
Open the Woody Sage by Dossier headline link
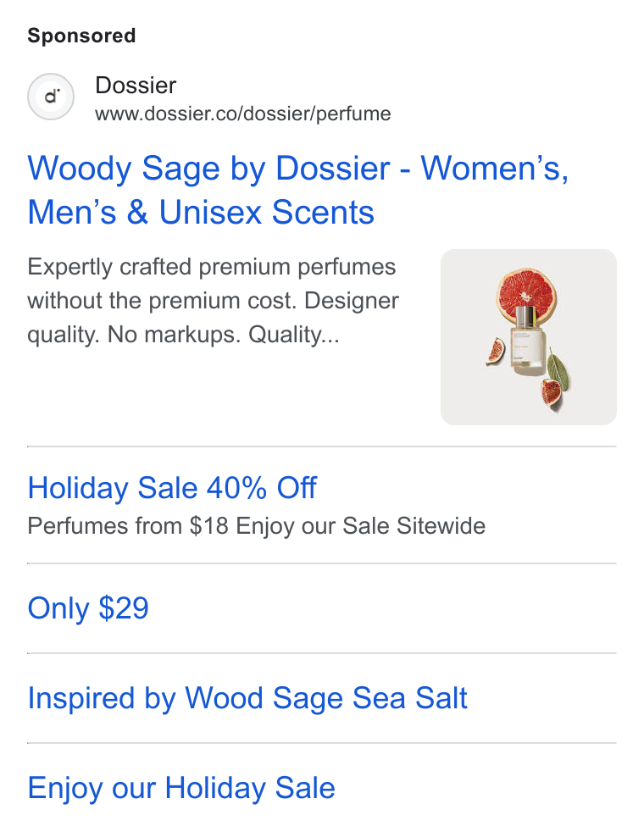[298, 190]
